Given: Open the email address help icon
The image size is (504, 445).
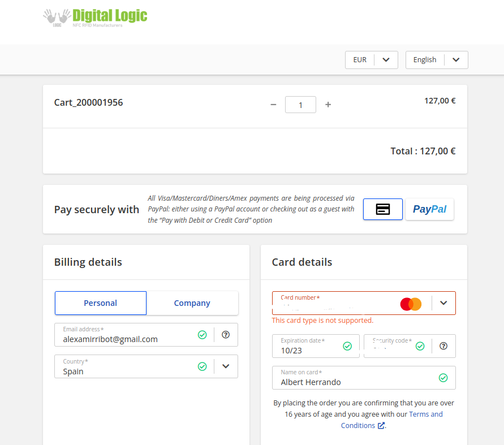Looking at the screenshot, I should tap(226, 335).
